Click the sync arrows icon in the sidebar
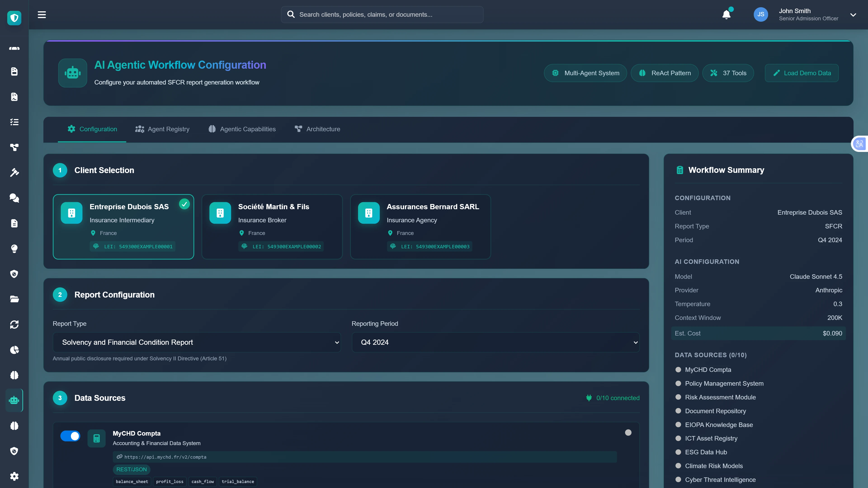This screenshot has width=868, height=488. coord(14,324)
